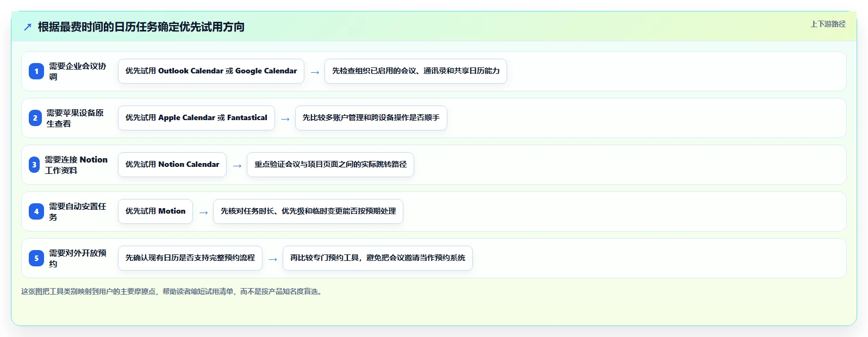Select the 需要企业会议协调 label
Viewport: 868px width, 337px height.
pos(78,71)
